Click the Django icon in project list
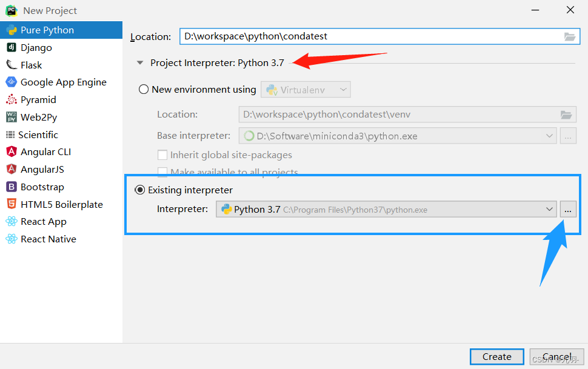Viewport: 588px width, 369px height. click(12, 47)
